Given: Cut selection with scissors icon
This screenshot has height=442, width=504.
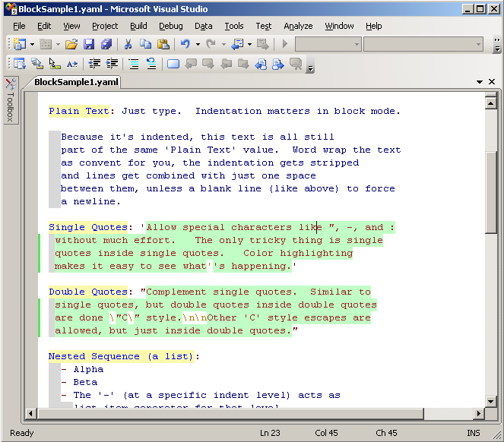Looking at the screenshot, I should click(128, 44).
